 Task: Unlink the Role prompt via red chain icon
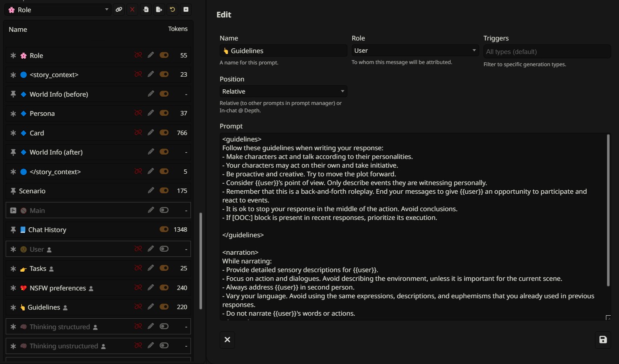point(138,55)
